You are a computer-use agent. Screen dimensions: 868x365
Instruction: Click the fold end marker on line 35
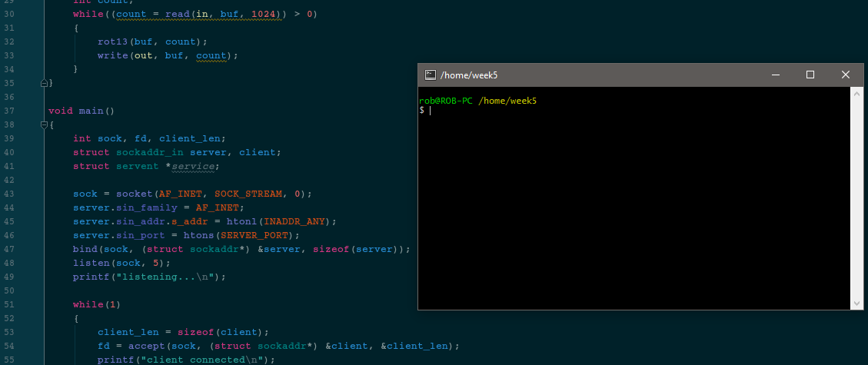(x=44, y=83)
